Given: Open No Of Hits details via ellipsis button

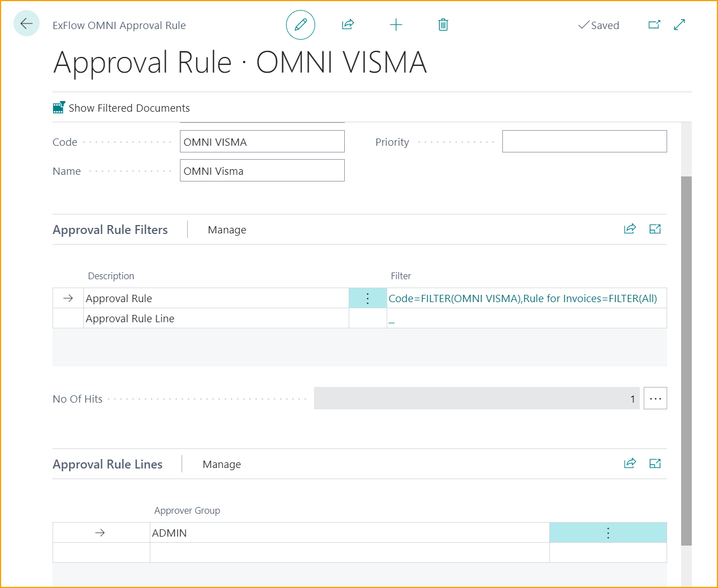Looking at the screenshot, I should tap(655, 398).
